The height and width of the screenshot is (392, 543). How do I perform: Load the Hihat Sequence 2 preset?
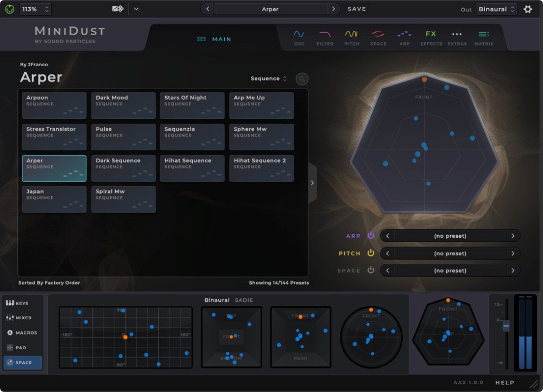[262, 168]
